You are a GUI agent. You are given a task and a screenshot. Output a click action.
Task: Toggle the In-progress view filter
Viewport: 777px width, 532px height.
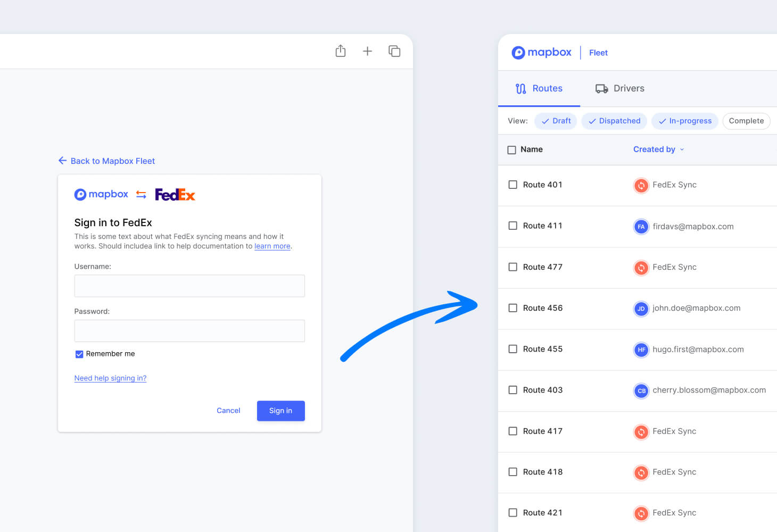(685, 121)
